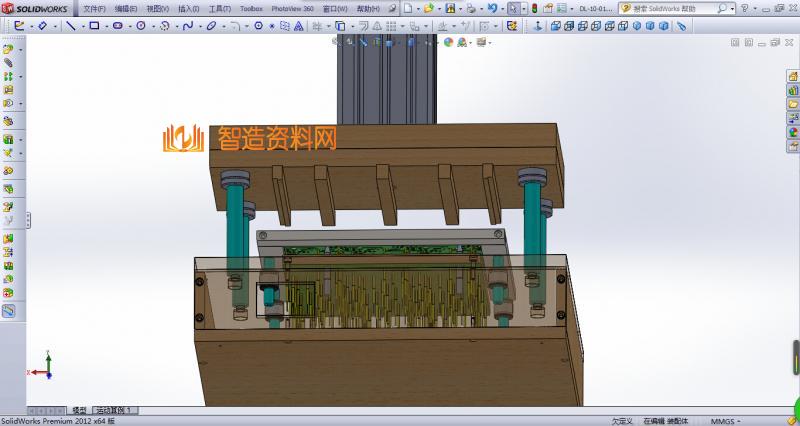
Task: Toggle the Select cursor tool
Action: pyautogui.click(x=512, y=8)
